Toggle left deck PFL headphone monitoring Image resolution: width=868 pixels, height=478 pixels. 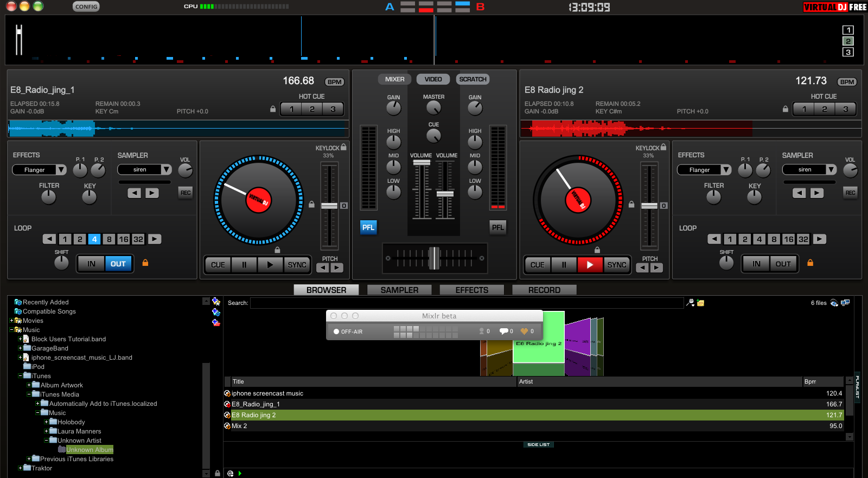pyautogui.click(x=368, y=227)
